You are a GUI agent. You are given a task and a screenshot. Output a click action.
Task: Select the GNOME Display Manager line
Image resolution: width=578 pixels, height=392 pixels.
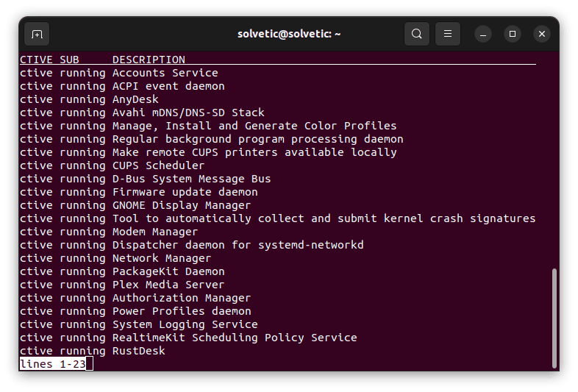coord(182,205)
